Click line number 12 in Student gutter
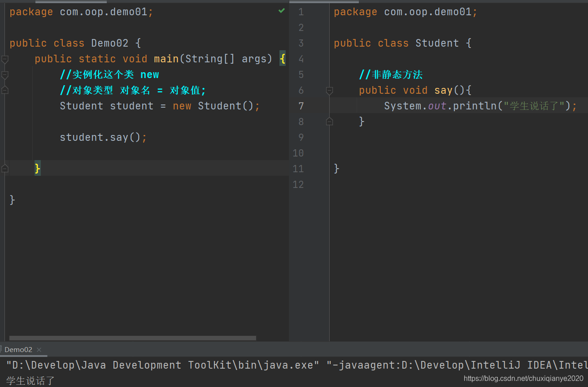 (x=298, y=184)
